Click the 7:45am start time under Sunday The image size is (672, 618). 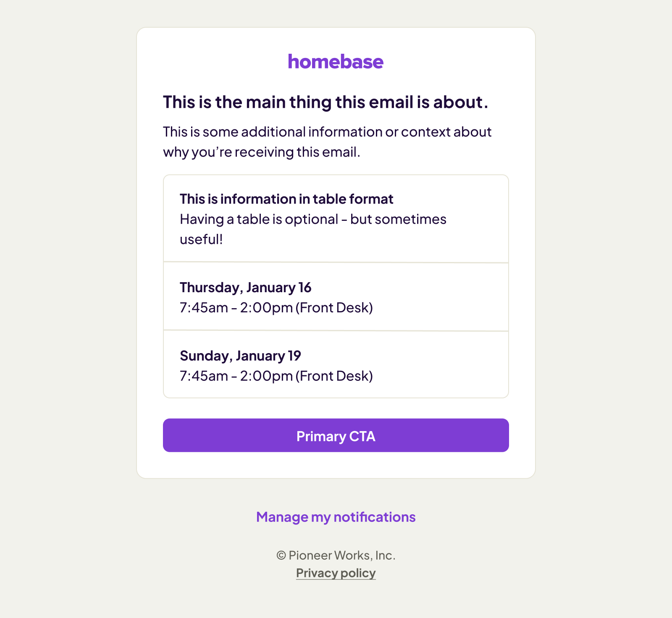click(204, 376)
